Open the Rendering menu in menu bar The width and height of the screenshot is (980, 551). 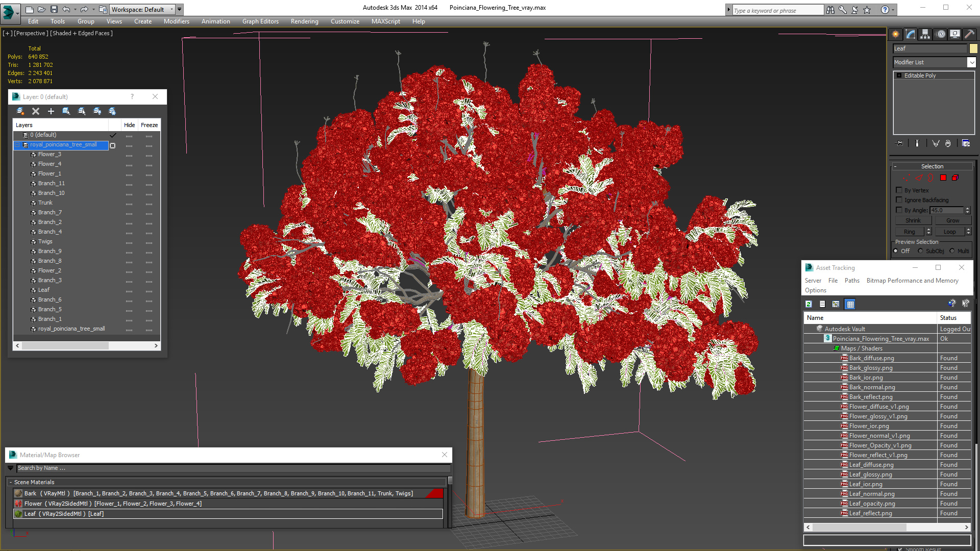[x=304, y=21]
